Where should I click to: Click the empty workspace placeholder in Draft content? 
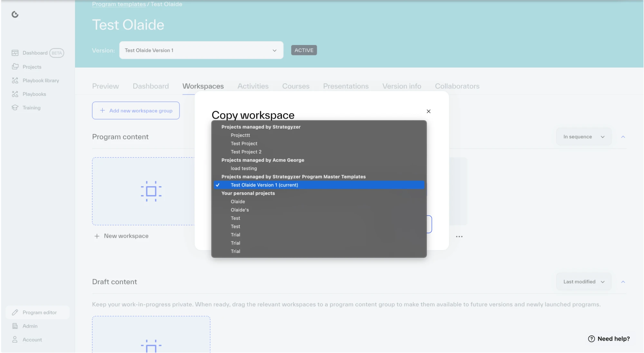coord(151,334)
